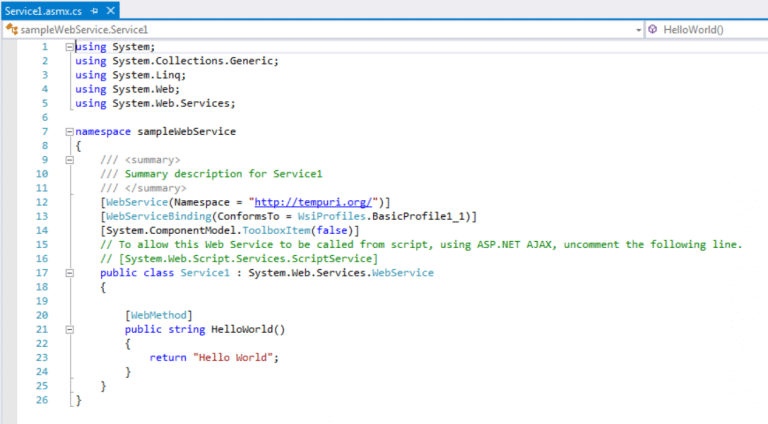Click line number 17 in the margin
This screenshot has height=424, width=768.
pyautogui.click(x=41, y=272)
